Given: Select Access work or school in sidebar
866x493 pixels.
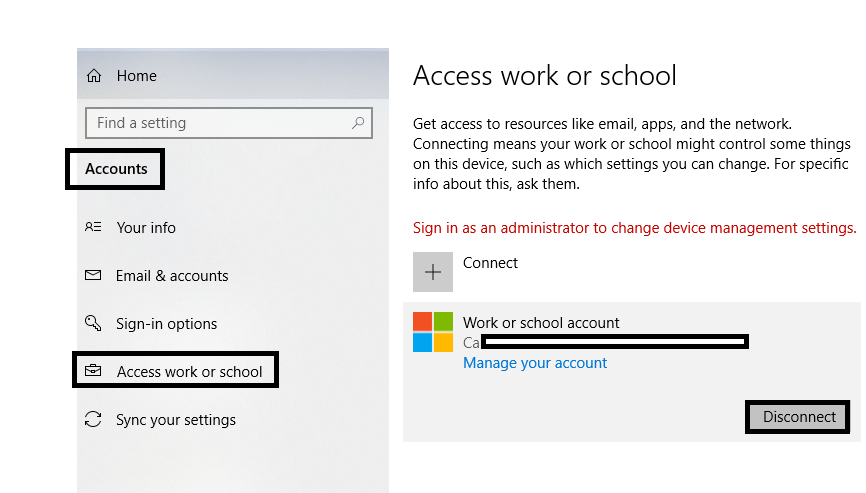Looking at the screenshot, I should pos(189,372).
